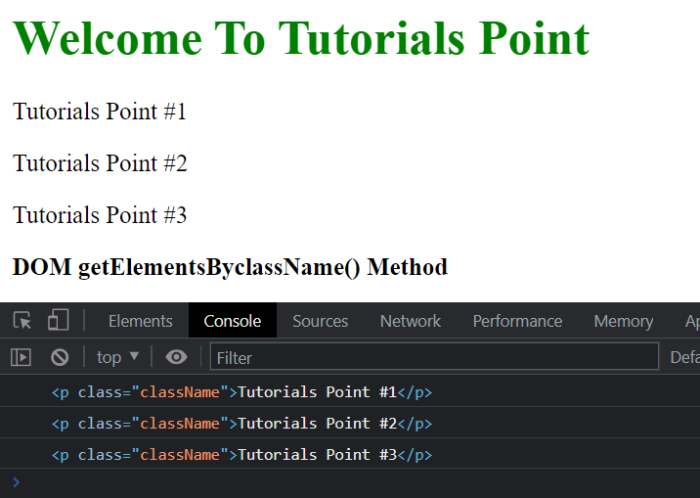Open the top JavaScript context dropdown
The image size is (700, 498).
click(118, 357)
